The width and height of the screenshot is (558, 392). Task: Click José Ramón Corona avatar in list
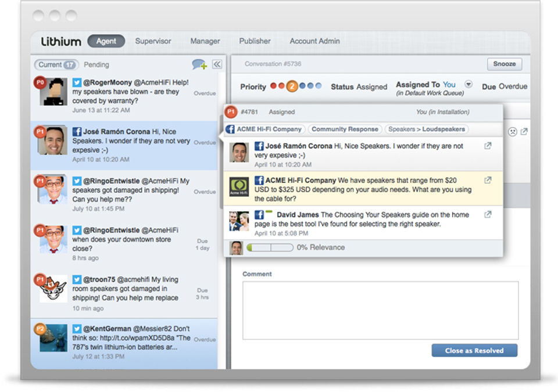coord(53,141)
